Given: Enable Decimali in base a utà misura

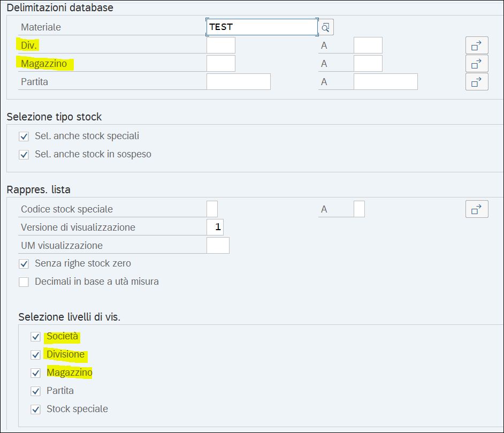Looking at the screenshot, I should tap(24, 282).
